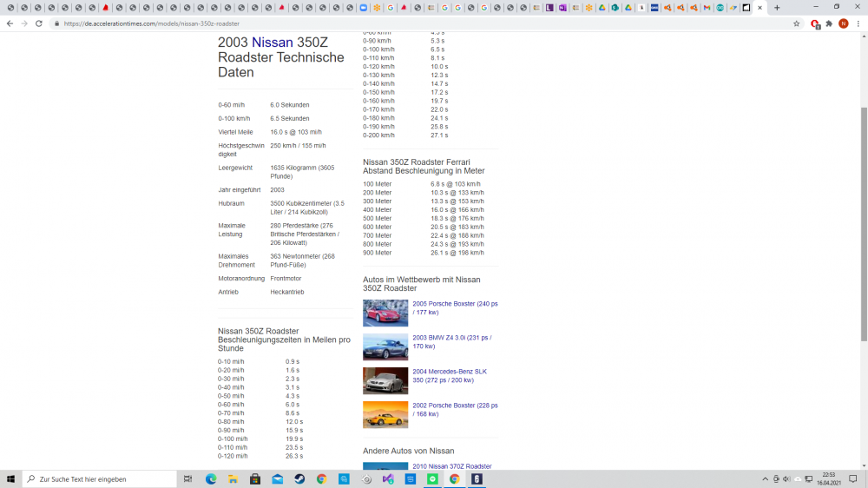Open the notification center
Screen dimensions: 868x488
click(x=853, y=479)
